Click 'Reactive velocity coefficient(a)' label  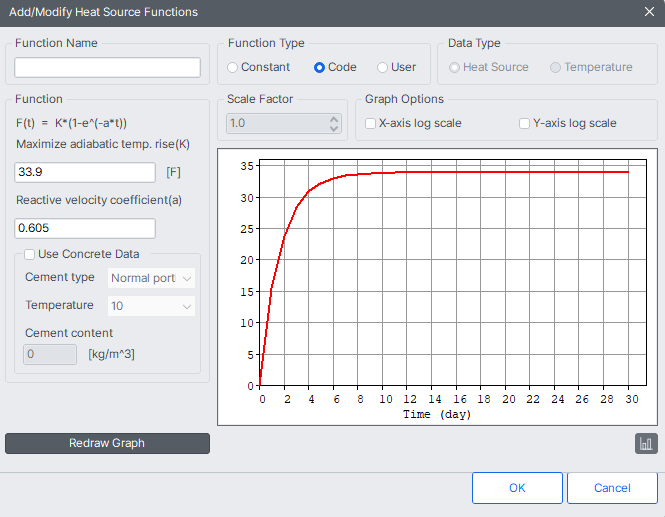click(x=99, y=200)
